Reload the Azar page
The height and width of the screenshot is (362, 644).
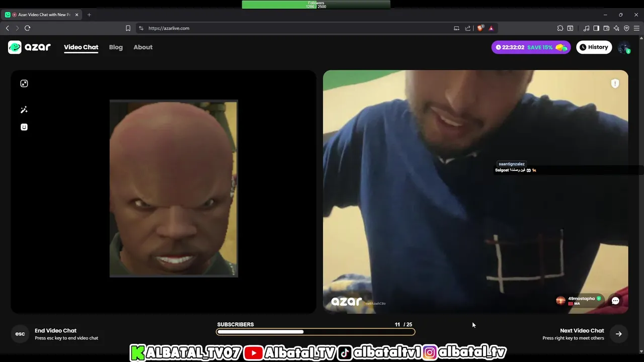click(x=27, y=28)
